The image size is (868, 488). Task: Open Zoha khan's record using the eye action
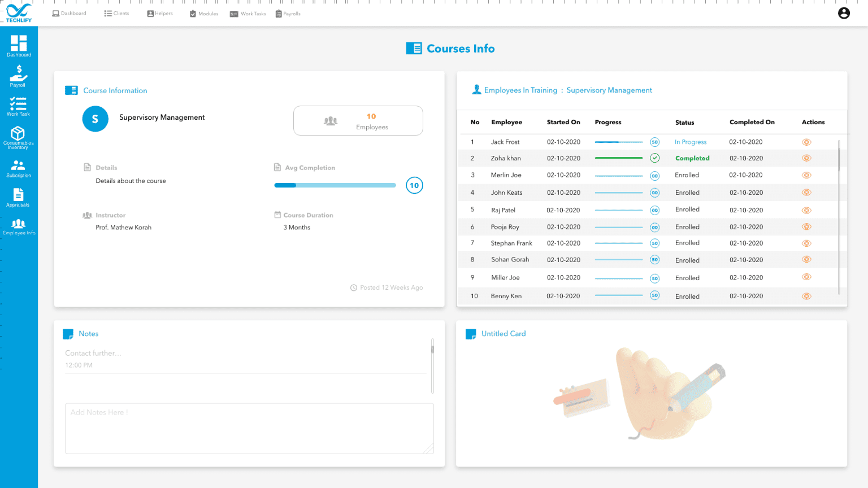806,158
